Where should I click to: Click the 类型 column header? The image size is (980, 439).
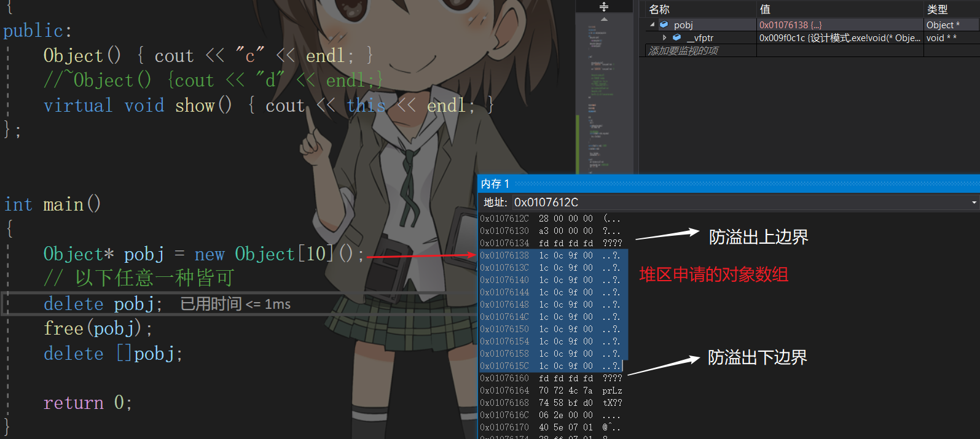(x=938, y=9)
